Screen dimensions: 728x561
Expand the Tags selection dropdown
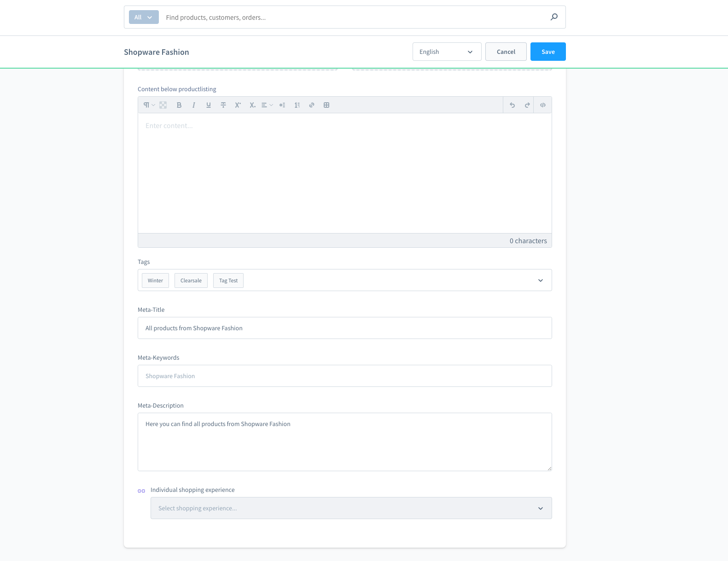541,280
